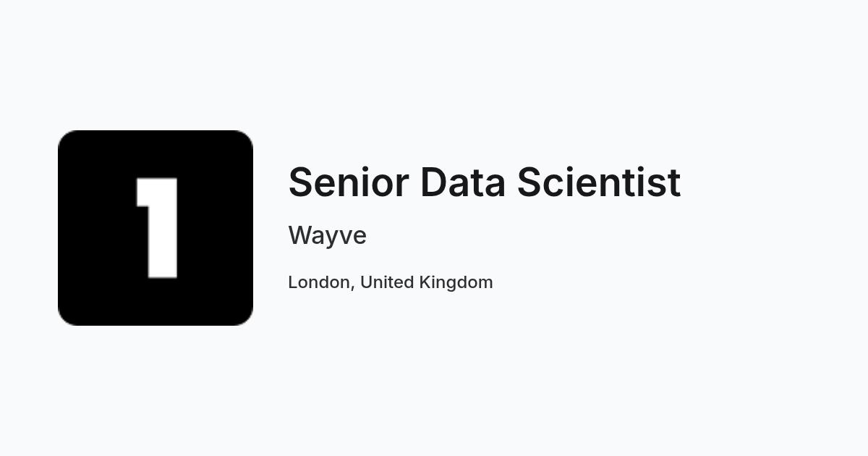Viewport: 868px width, 456px height.
Task: Select the white numeral inside the logo
Action: 158,228
